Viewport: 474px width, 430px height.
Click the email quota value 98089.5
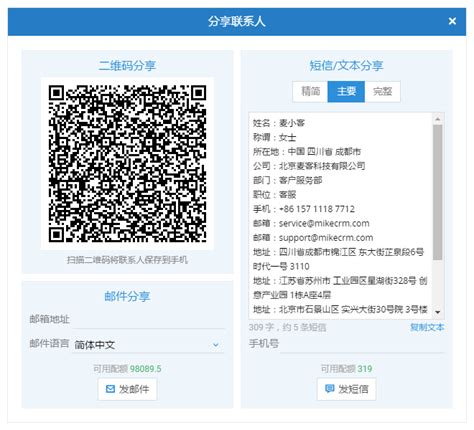(145, 369)
